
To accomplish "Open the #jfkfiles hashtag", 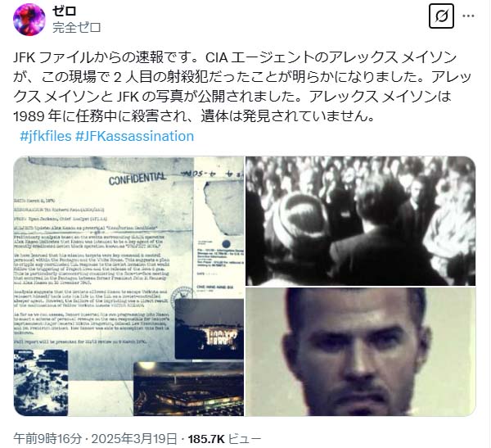I will click(x=45, y=136).
